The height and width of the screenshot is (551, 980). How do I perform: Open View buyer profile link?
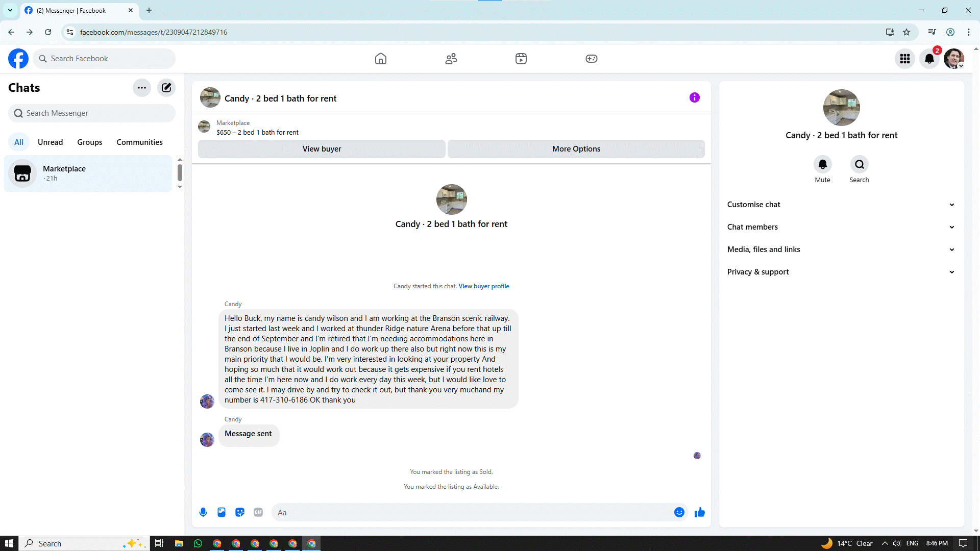pos(484,286)
